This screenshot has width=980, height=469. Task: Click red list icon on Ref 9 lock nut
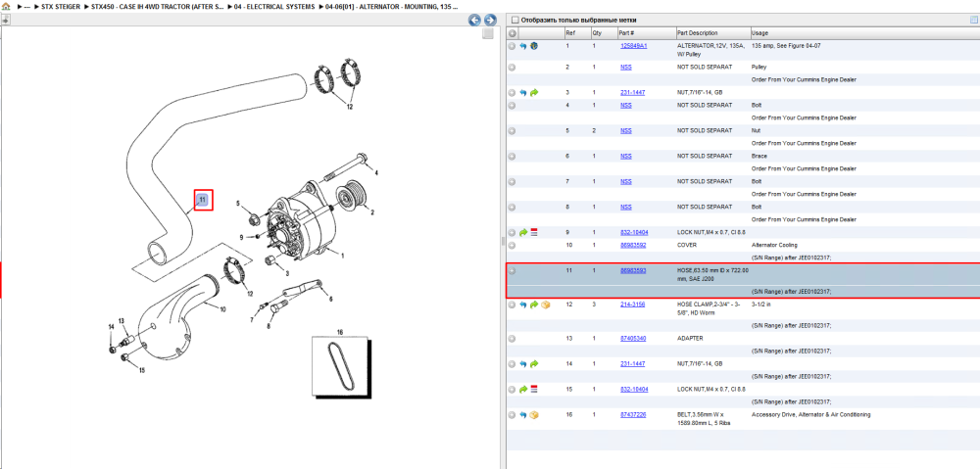(534, 232)
